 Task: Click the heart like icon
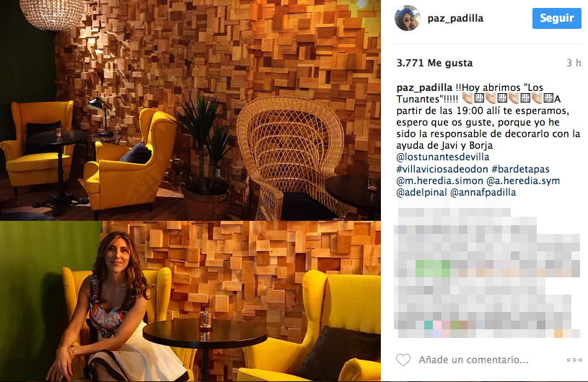(x=403, y=360)
